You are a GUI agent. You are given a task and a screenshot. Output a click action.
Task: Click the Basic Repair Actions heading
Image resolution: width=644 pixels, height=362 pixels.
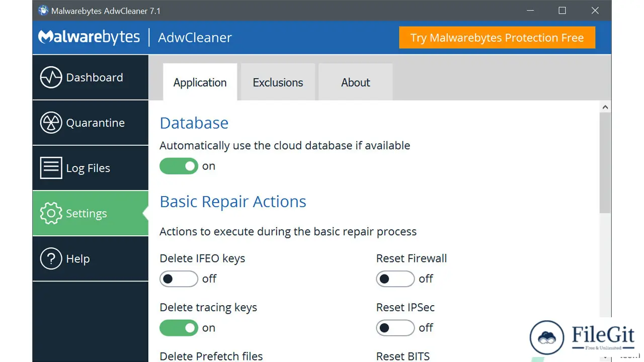(x=233, y=201)
